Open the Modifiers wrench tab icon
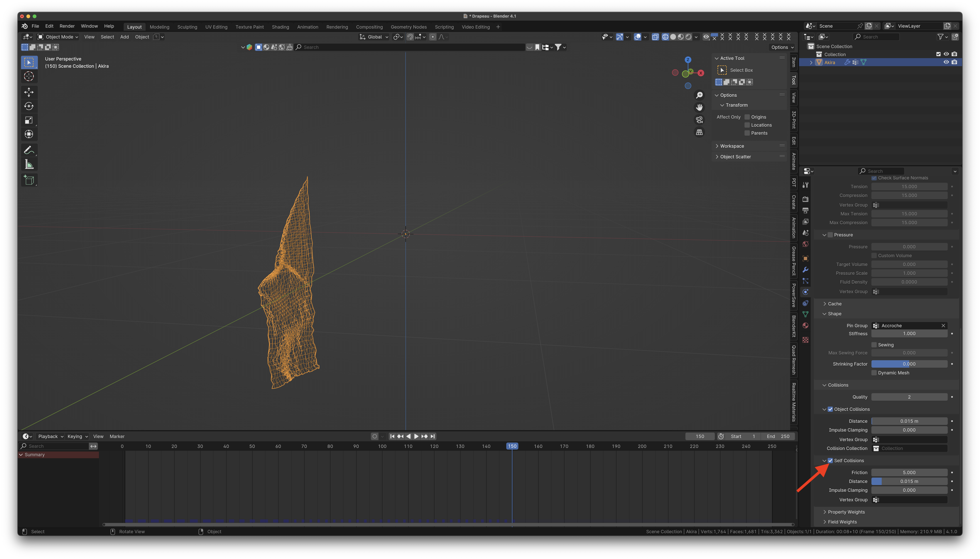 click(x=805, y=269)
